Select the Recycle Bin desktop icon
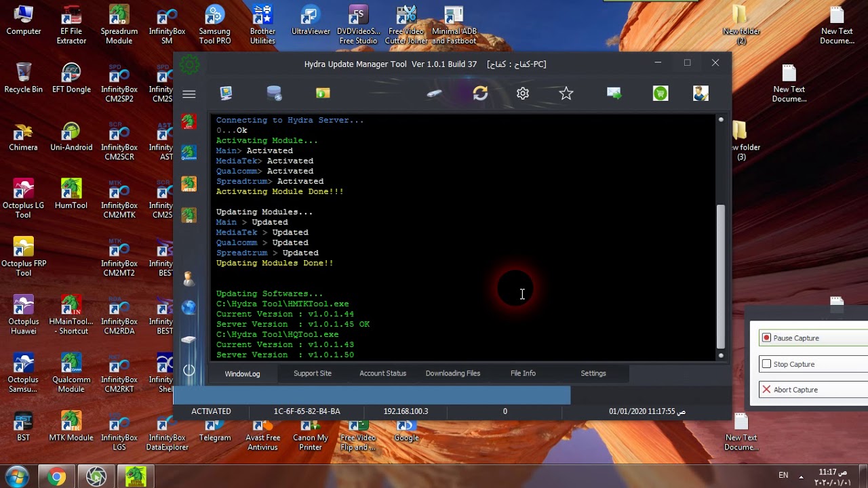This screenshot has height=488, width=868. pyautogui.click(x=24, y=78)
